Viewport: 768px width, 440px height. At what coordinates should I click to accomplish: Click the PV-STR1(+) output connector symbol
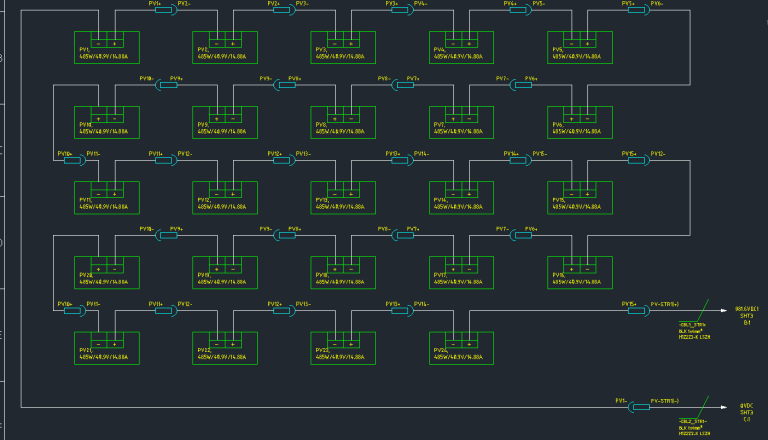click(x=639, y=311)
